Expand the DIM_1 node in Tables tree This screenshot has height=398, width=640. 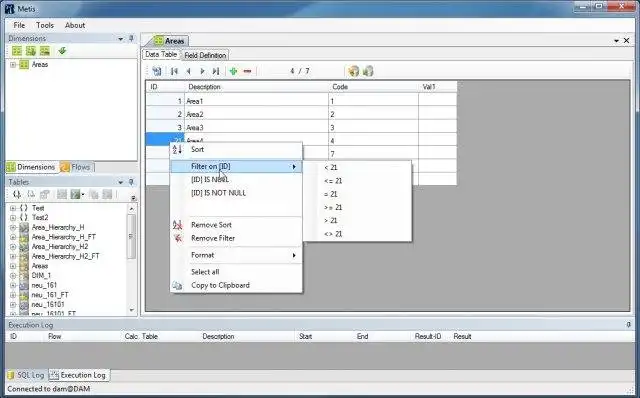[13, 276]
